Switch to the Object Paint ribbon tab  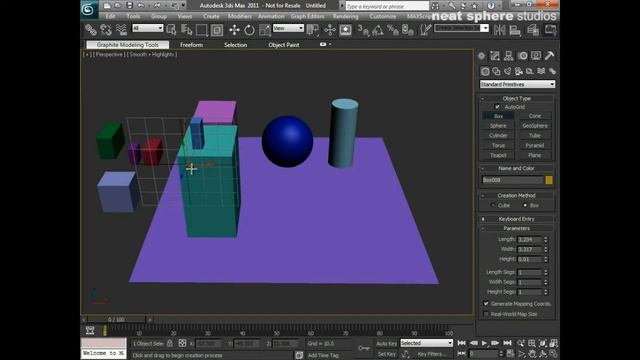pos(284,45)
